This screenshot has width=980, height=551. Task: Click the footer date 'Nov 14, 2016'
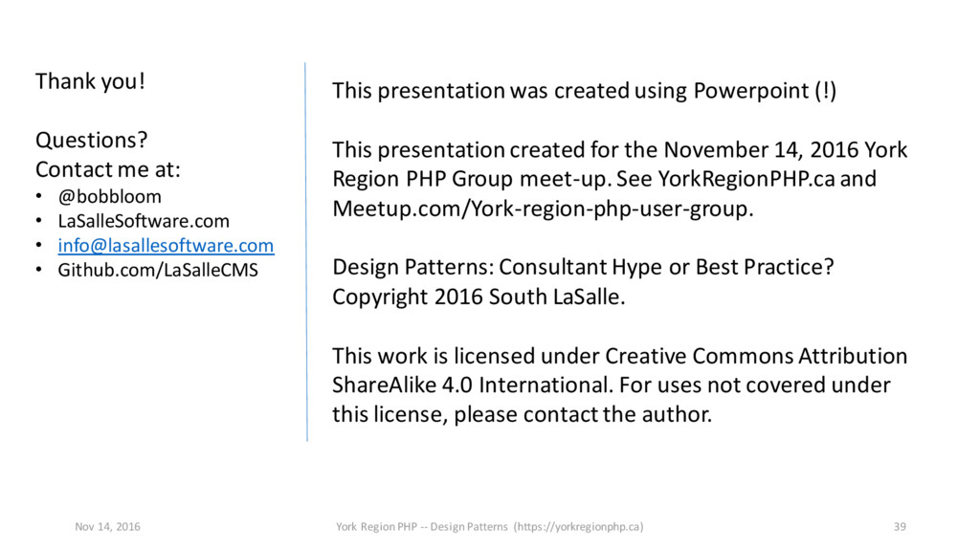[x=107, y=527]
